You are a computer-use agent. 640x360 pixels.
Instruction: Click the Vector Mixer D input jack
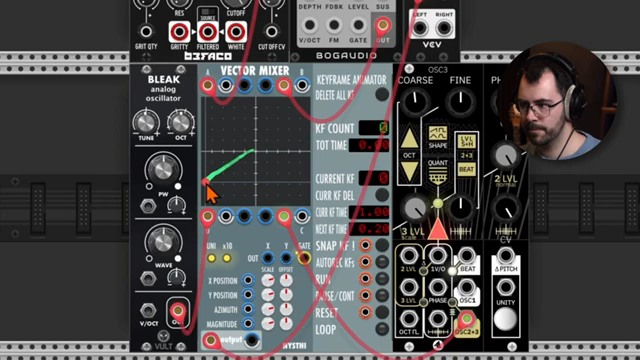[207, 216]
